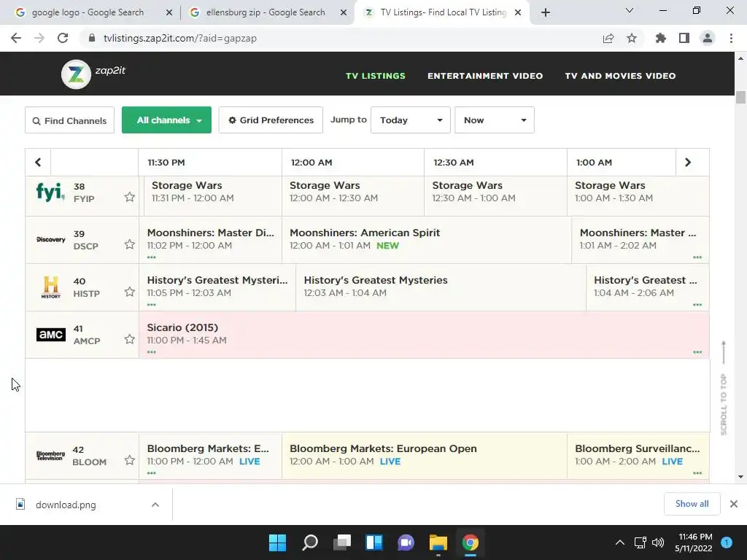Open Windows taskbar search
This screenshot has height=560, width=747.
(310, 542)
